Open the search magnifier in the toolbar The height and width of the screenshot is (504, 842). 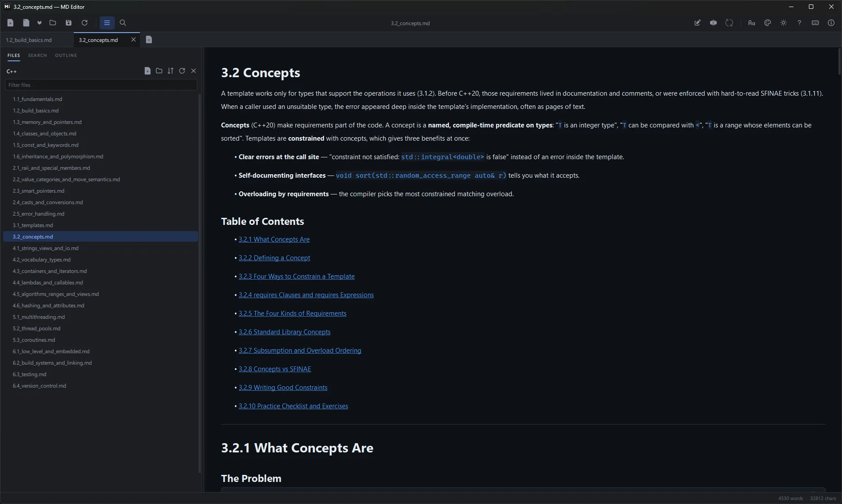(123, 23)
